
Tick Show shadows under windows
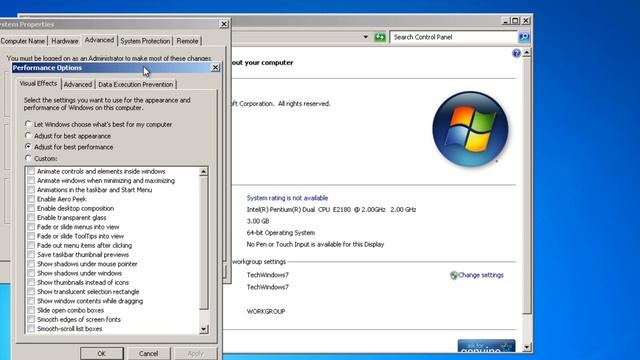31,273
